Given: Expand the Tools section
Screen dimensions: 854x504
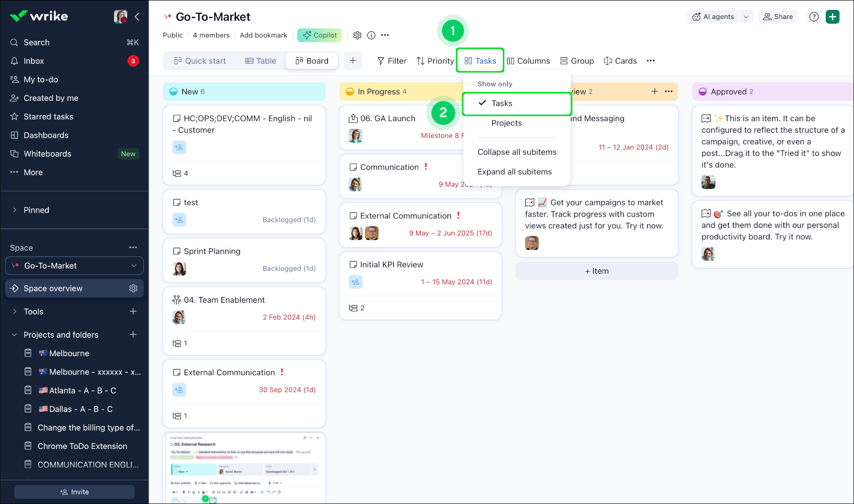Looking at the screenshot, I should point(15,311).
